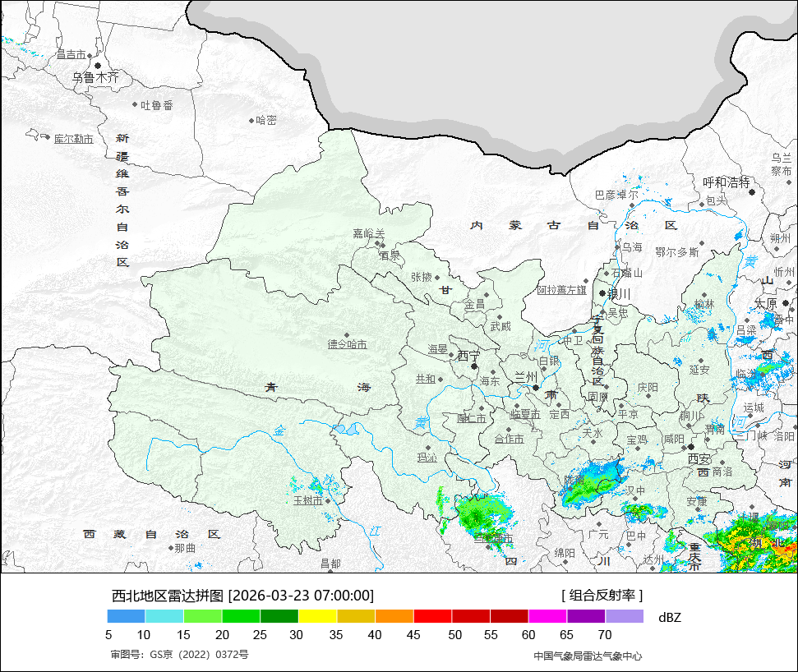Click the magenta 60-65 dBZ legend swatch
The height and width of the screenshot is (672, 798).
point(547,617)
